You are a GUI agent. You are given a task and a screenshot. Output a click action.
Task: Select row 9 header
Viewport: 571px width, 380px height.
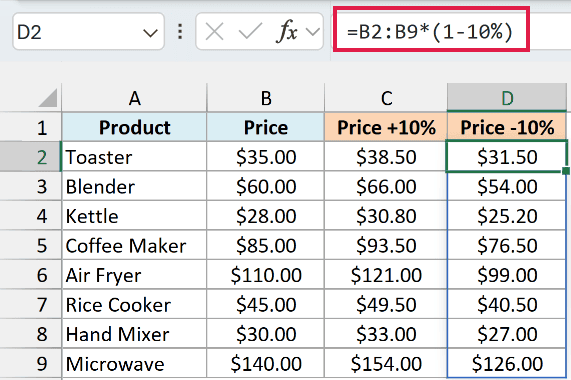click(x=31, y=364)
